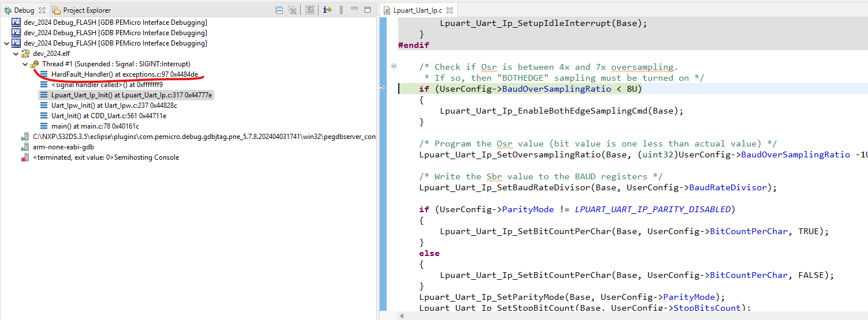Click the editor horizontal scrollbar's left arrow

pyautogui.click(x=401, y=315)
